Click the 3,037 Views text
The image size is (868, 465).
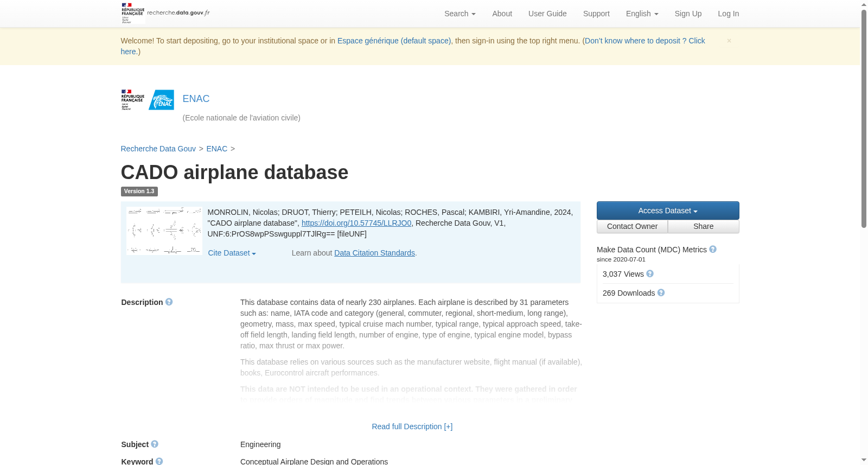(x=623, y=274)
